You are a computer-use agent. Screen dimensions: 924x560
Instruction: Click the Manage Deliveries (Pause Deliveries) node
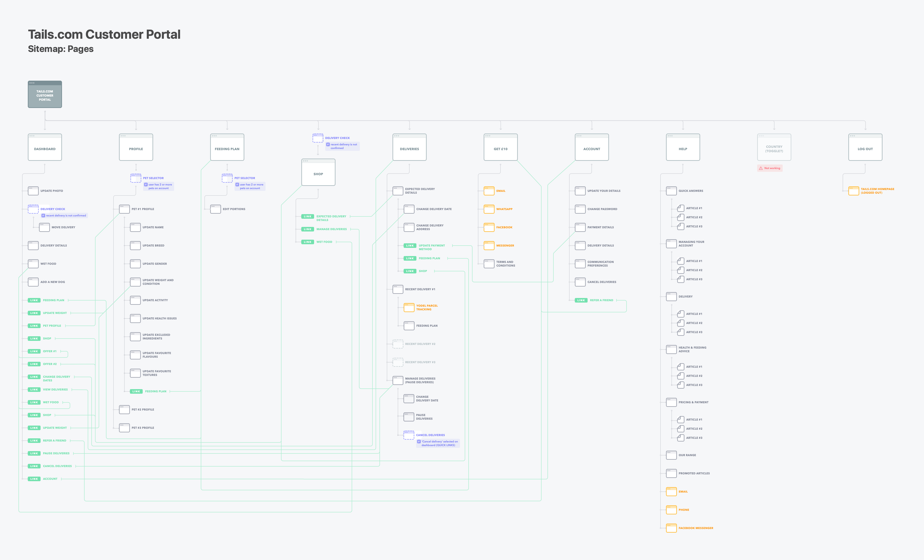point(397,380)
